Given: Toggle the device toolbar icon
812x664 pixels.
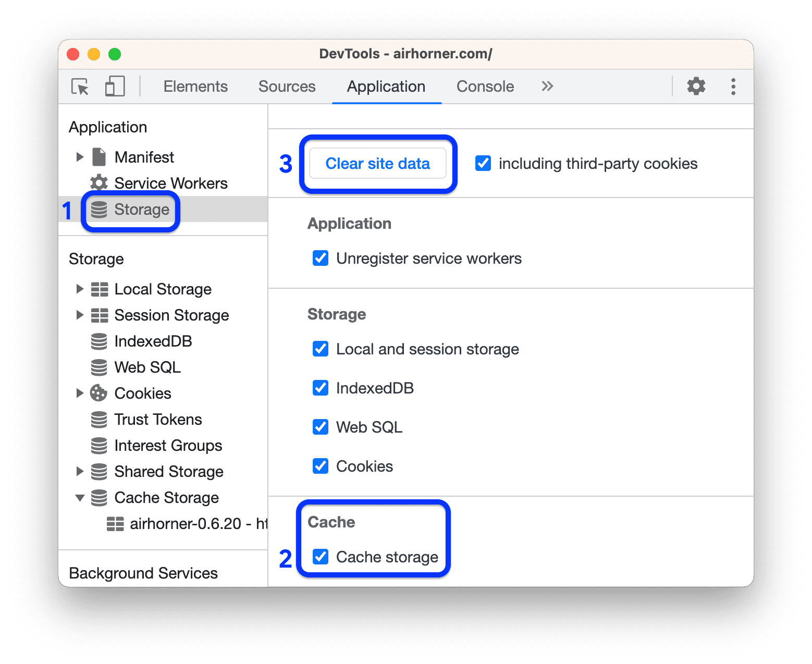Looking at the screenshot, I should [x=114, y=86].
